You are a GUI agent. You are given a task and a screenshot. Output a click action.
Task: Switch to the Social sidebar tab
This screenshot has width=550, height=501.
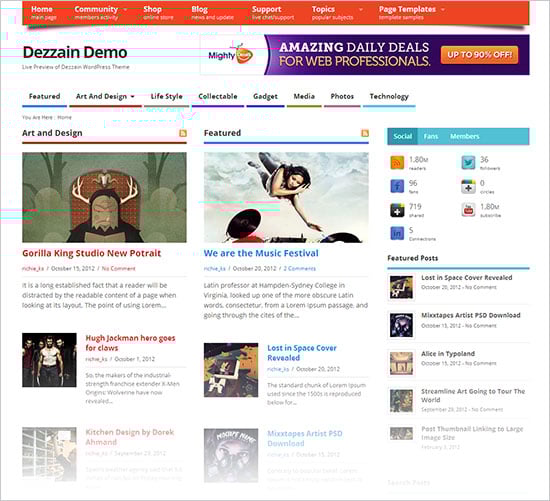[402, 136]
